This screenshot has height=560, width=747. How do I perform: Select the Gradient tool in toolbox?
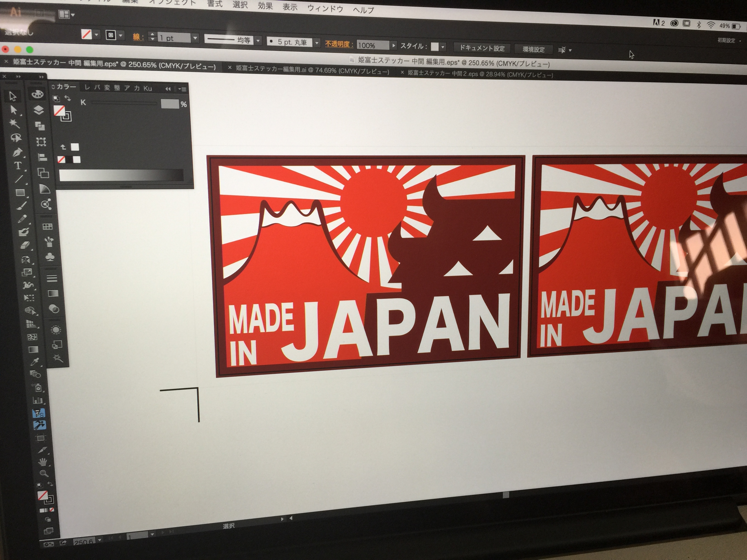[x=33, y=349]
